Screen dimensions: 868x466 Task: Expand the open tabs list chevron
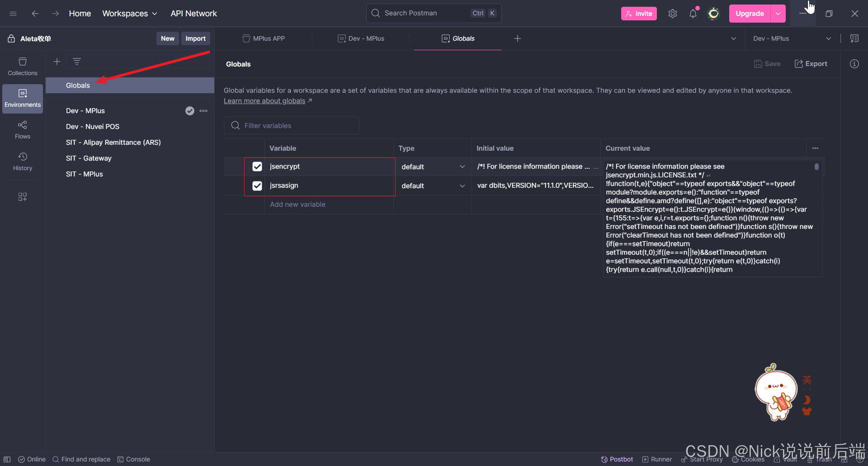pyautogui.click(x=734, y=38)
